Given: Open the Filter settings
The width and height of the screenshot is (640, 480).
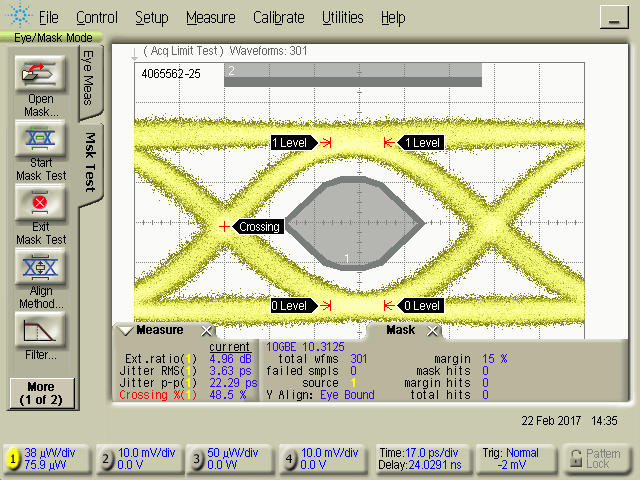Looking at the screenshot, I should click(x=40, y=332).
